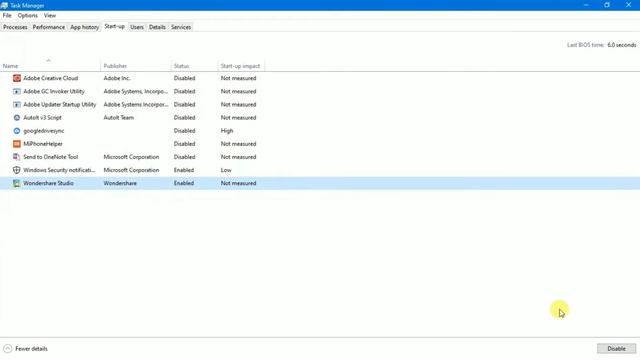
Task: Click Enabled status of Windows Security notification
Action: [x=184, y=170]
